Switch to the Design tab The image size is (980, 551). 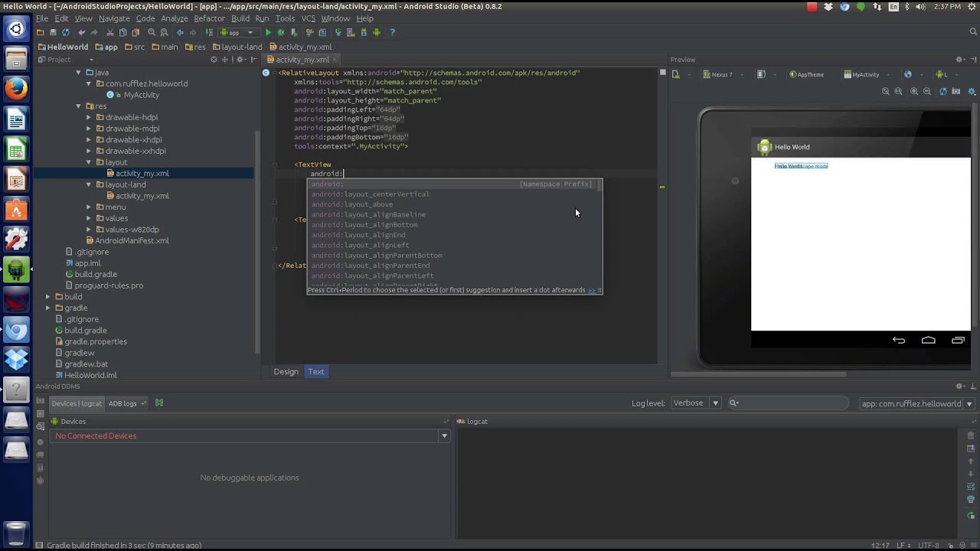tap(286, 372)
